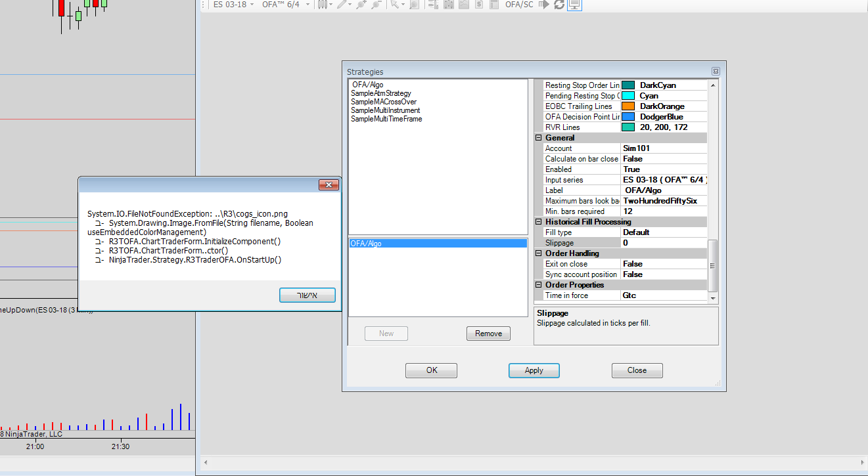The width and height of the screenshot is (868, 476).
Task: Select the cursor pointer tool icon
Action: pyautogui.click(x=394, y=5)
